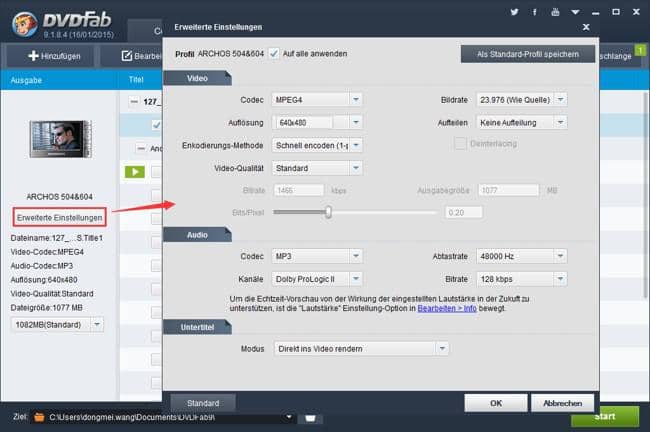Click the Ausgabe column header
Screen dimensions: 650x432
(26, 80)
